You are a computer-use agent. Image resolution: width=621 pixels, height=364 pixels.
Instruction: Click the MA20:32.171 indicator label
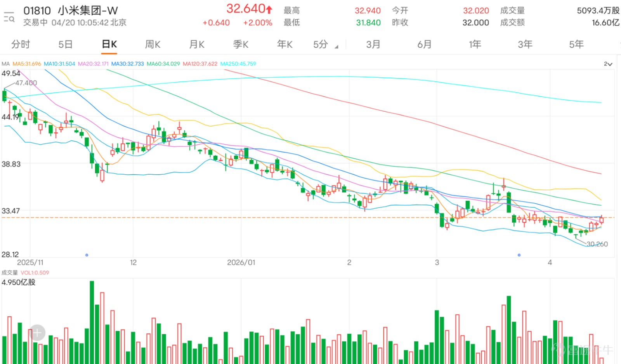pos(93,64)
